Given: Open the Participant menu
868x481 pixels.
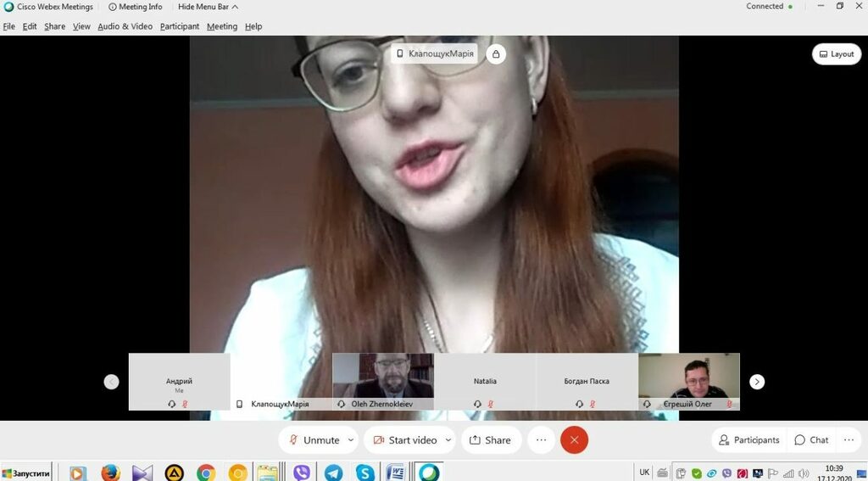Looking at the screenshot, I should [180, 26].
